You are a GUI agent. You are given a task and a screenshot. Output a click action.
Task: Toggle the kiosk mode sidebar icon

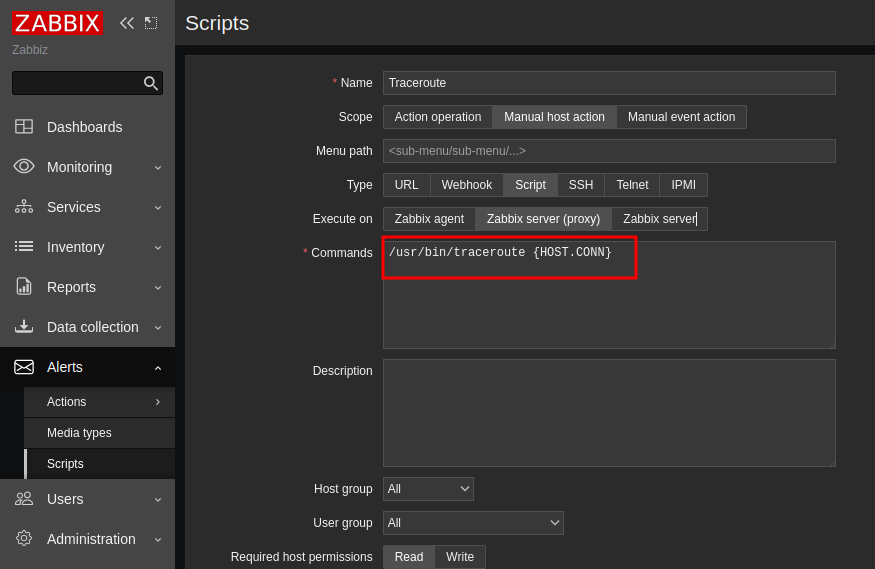point(151,23)
